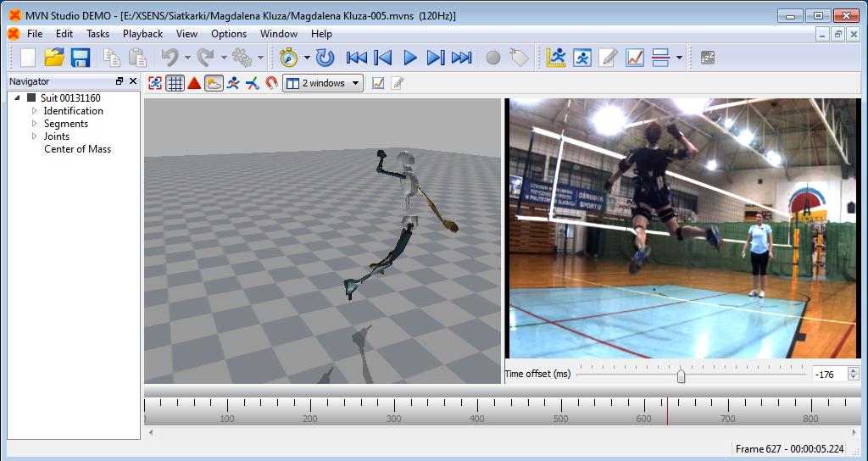Image resolution: width=868 pixels, height=461 pixels.
Task: Open dropdown arrow beside split layout icon
Action: [x=679, y=58]
